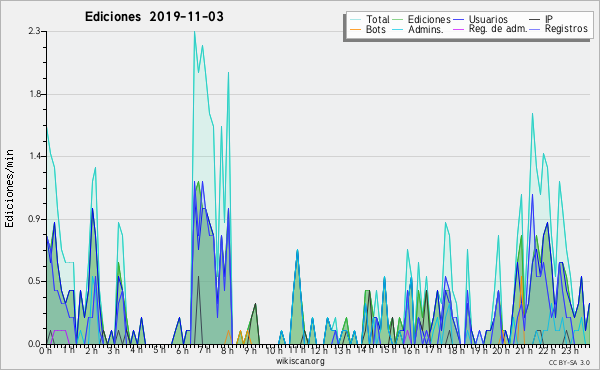
Task: Click the '23 h' x-axis label
Action: click(569, 351)
